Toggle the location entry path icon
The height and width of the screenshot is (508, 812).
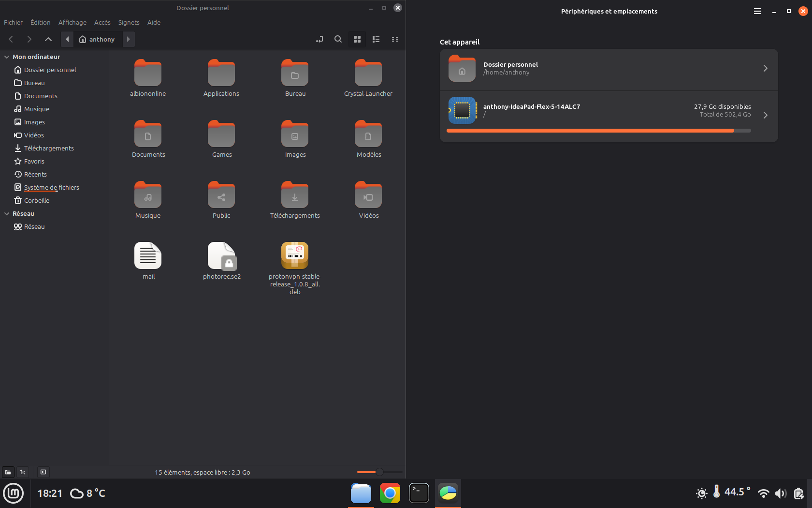(x=319, y=39)
